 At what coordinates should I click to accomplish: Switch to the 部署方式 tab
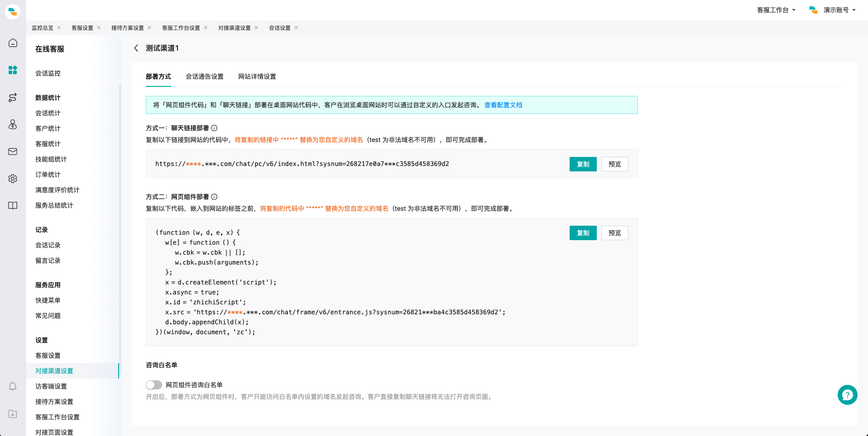click(x=158, y=76)
